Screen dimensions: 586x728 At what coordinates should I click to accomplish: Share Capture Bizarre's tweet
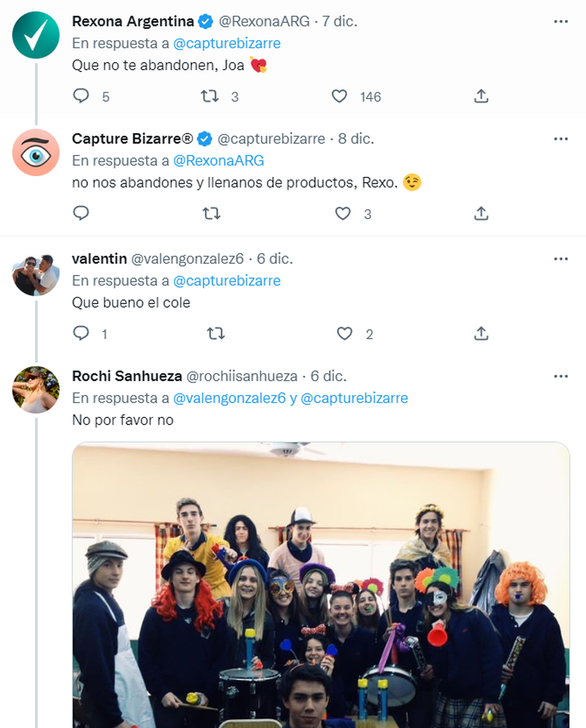pyautogui.click(x=481, y=213)
